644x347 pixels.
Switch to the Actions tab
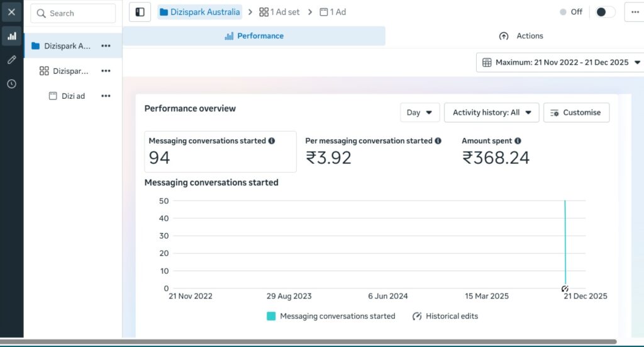coord(521,36)
